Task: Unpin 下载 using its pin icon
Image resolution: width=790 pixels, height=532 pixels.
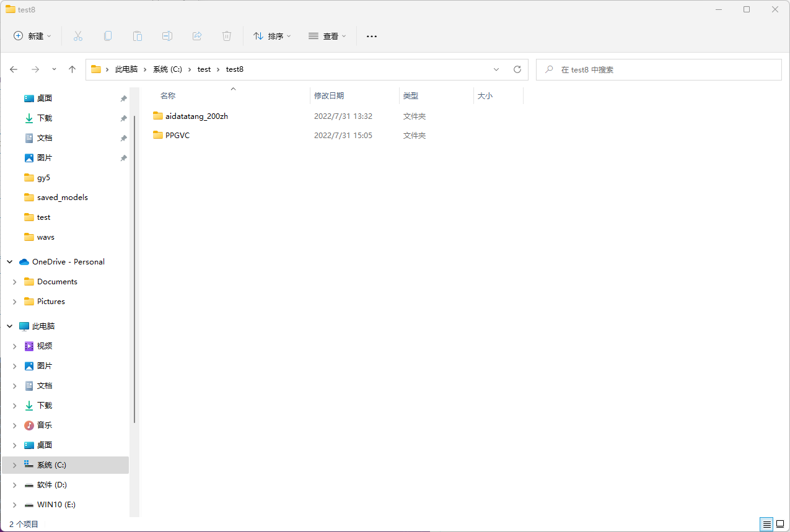Action: click(123, 118)
